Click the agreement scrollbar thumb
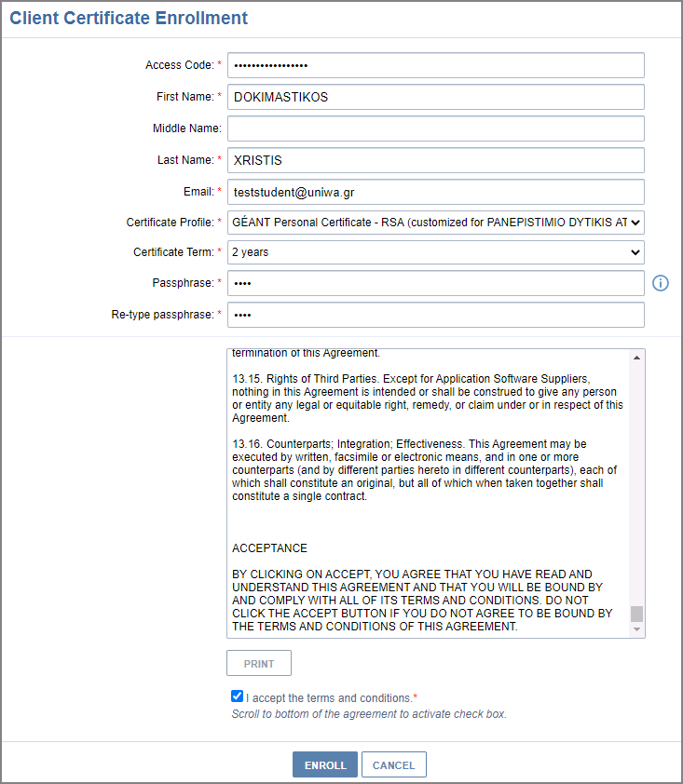 pos(636,614)
